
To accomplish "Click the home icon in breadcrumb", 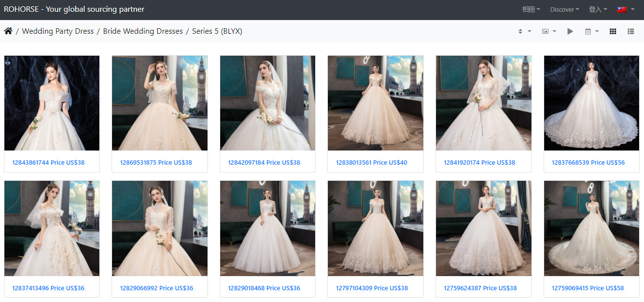I will [x=8, y=31].
